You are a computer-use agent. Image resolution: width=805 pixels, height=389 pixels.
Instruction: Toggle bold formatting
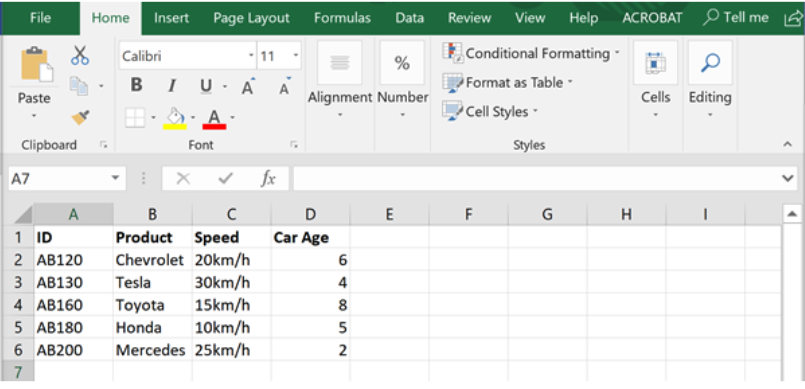(136, 85)
